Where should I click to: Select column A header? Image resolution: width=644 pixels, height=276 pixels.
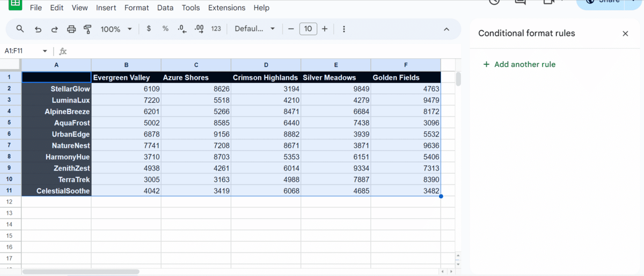[56, 65]
